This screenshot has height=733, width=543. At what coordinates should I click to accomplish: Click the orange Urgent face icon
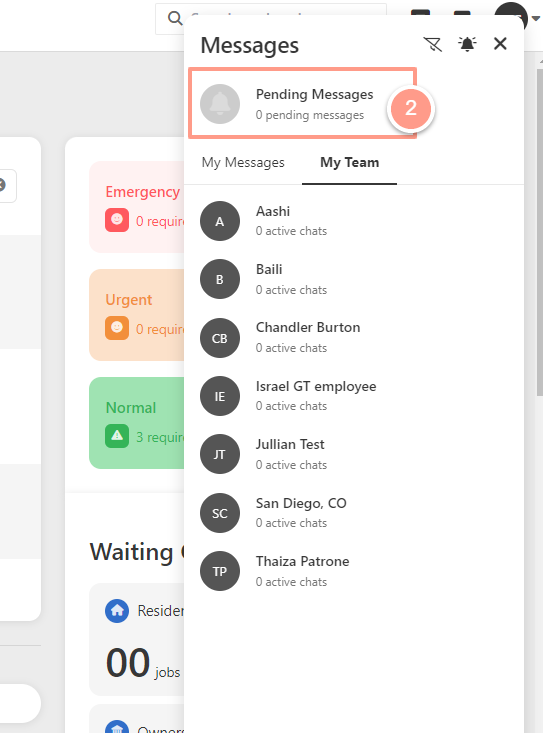(117, 328)
